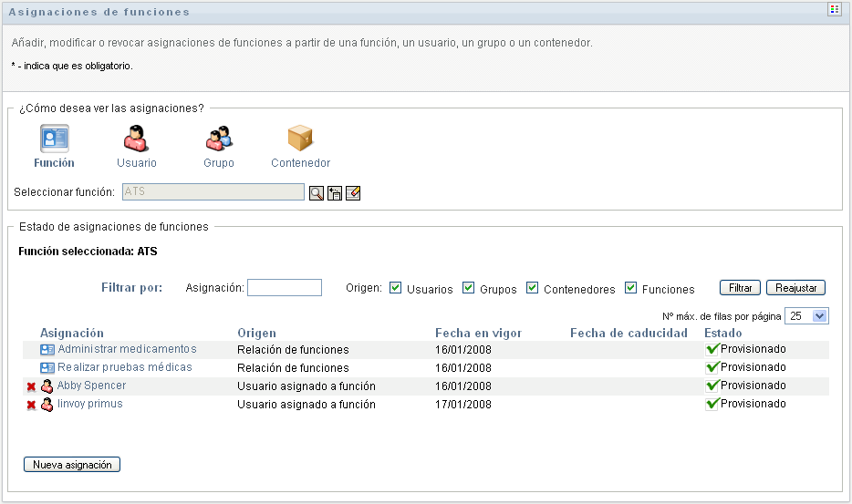This screenshot has height=504, width=852.
Task: Open the Administrar medicamentos link
Action: coord(127,349)
